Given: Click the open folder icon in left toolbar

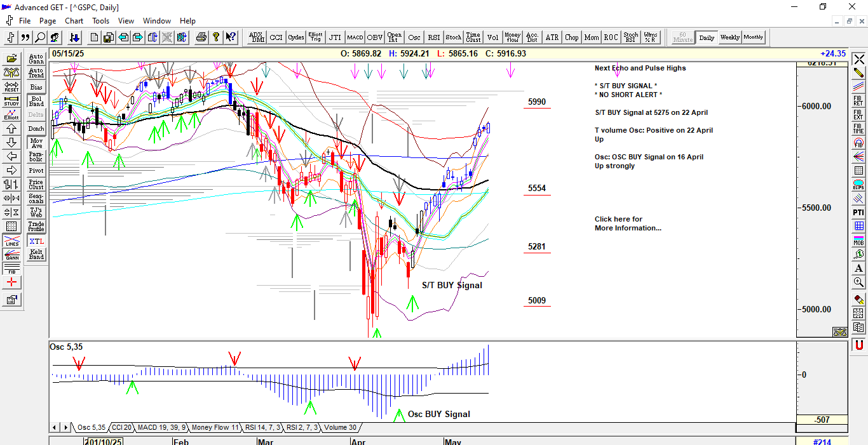Looking at the screenshot, I should click(x=11, y=58).
